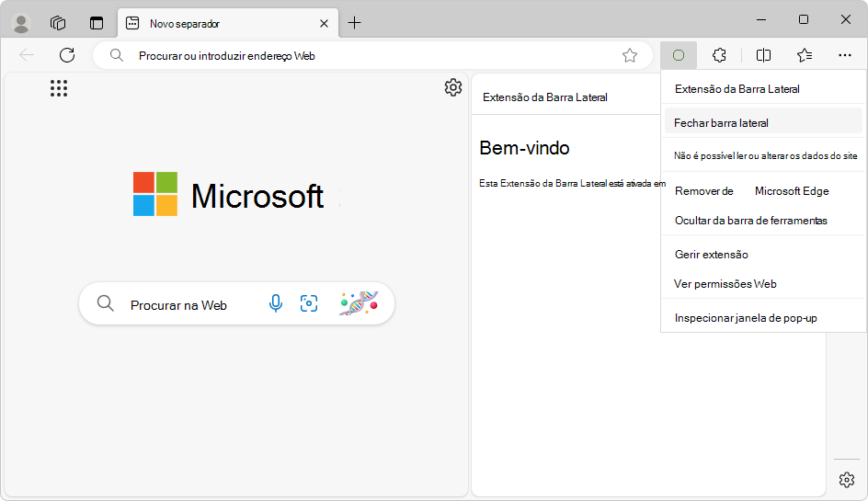
Task: Click the Bem-vindo heading in sidebar
Action: click(524, 148)
